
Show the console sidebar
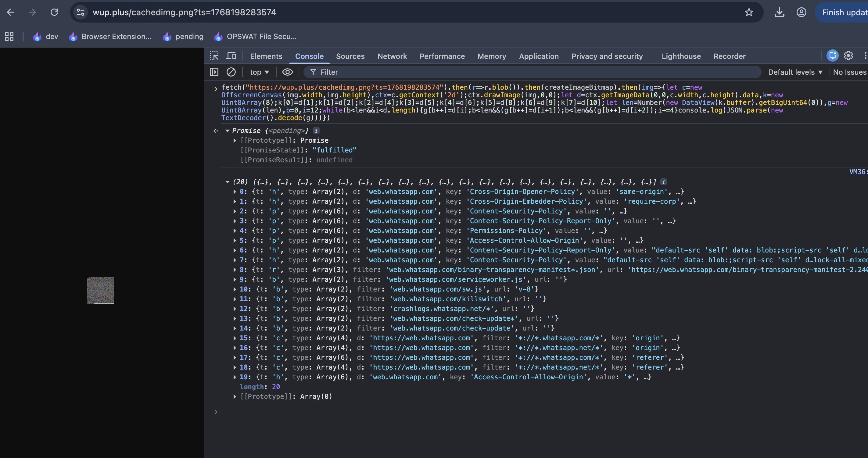coord(214,72)
